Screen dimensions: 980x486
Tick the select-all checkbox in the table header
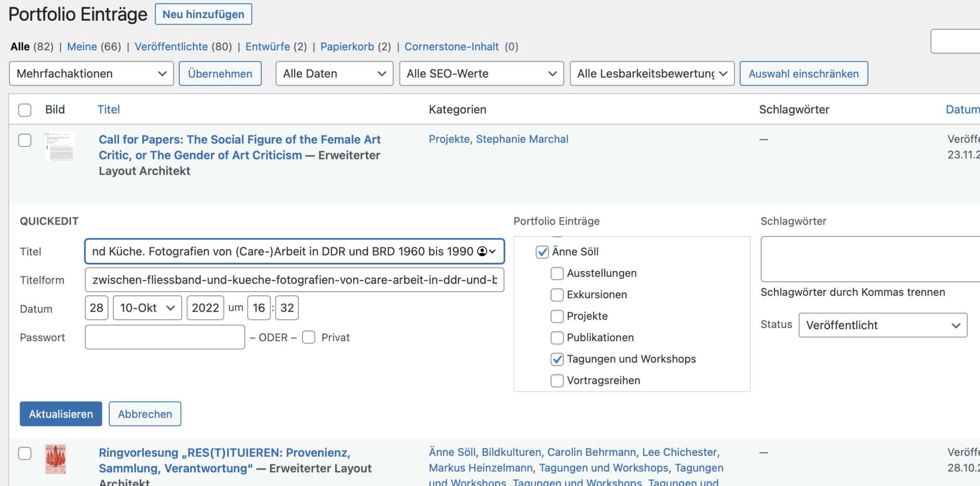point(25,110)
